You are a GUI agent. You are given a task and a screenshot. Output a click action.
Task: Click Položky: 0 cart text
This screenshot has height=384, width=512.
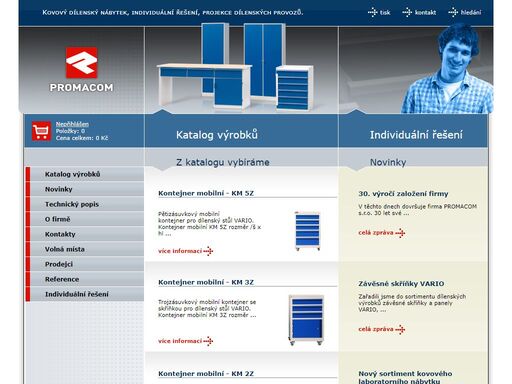click(70, 131)
